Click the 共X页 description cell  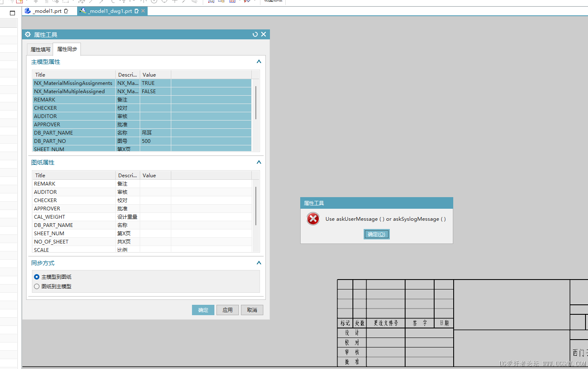128,241
